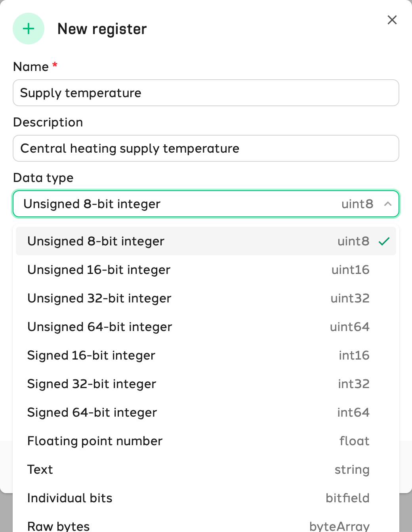Choose Signed 16-bit integer option
The height and width of the screenshot is (532, 412).
click(206, 355)
